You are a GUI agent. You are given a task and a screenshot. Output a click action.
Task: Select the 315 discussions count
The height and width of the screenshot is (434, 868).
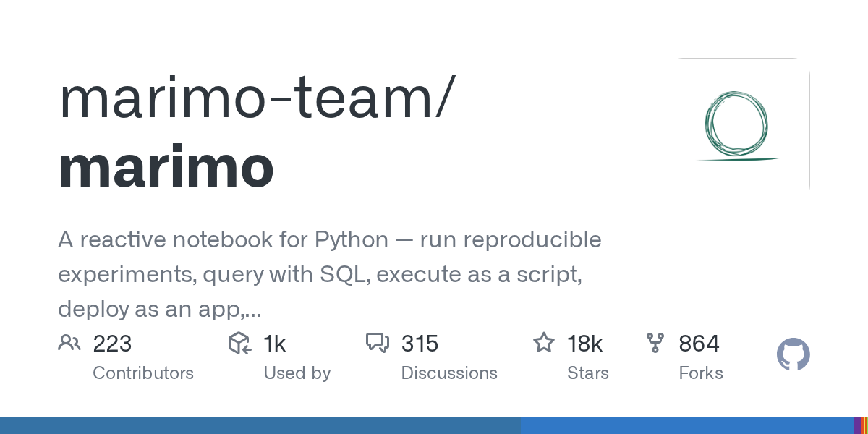pos(420,344)
